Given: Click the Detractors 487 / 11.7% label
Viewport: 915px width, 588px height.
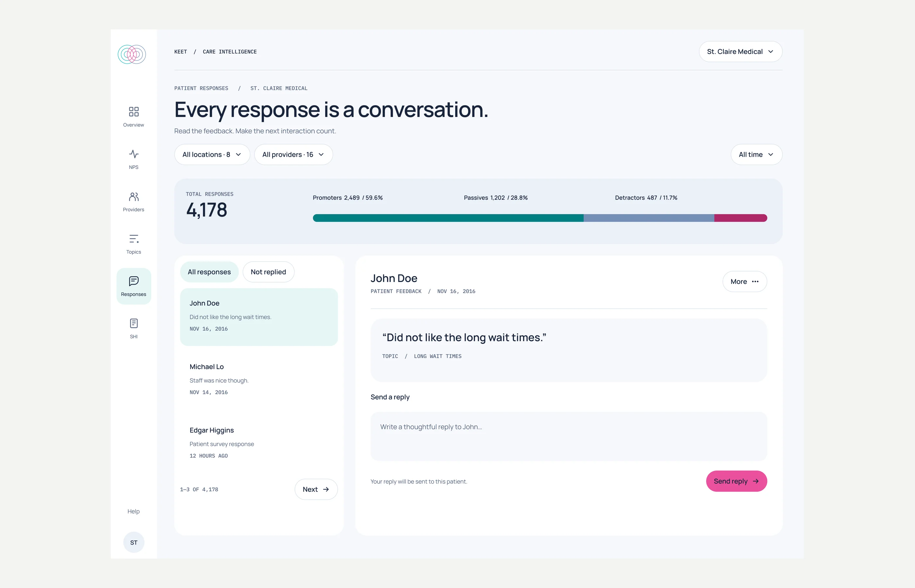Looking at the screenshot, I should pyautogui.click(x=646, y=198).
